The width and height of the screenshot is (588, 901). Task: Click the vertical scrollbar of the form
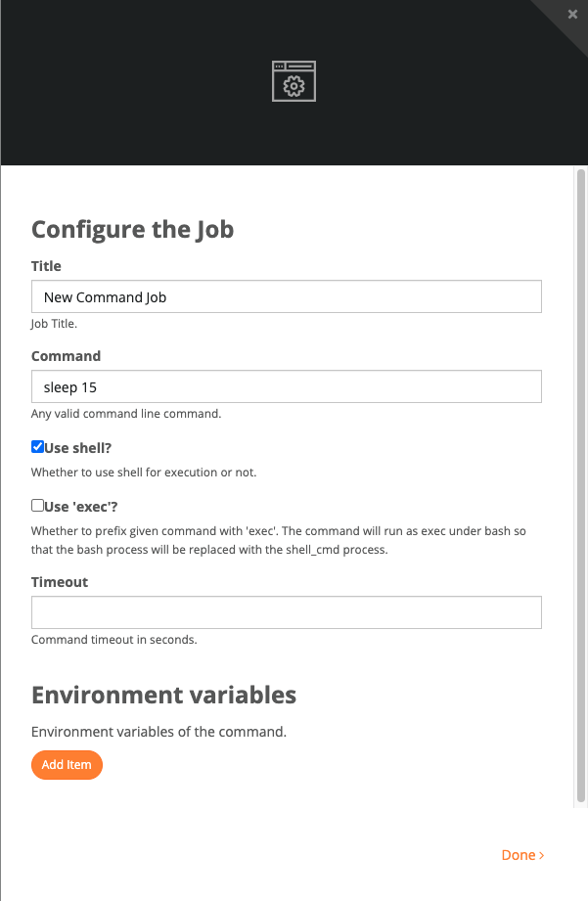(581, 485)
